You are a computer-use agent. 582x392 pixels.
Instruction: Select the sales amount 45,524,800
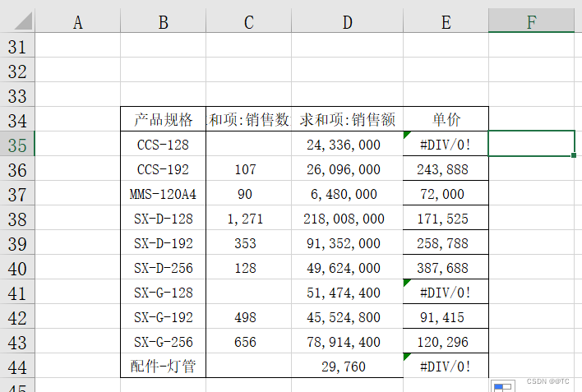[348, 317]
